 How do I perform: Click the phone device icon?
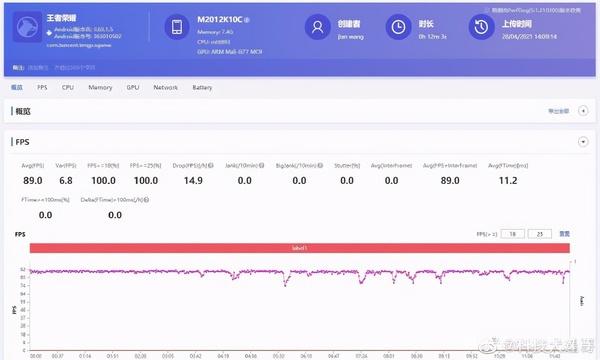(177, 27)
